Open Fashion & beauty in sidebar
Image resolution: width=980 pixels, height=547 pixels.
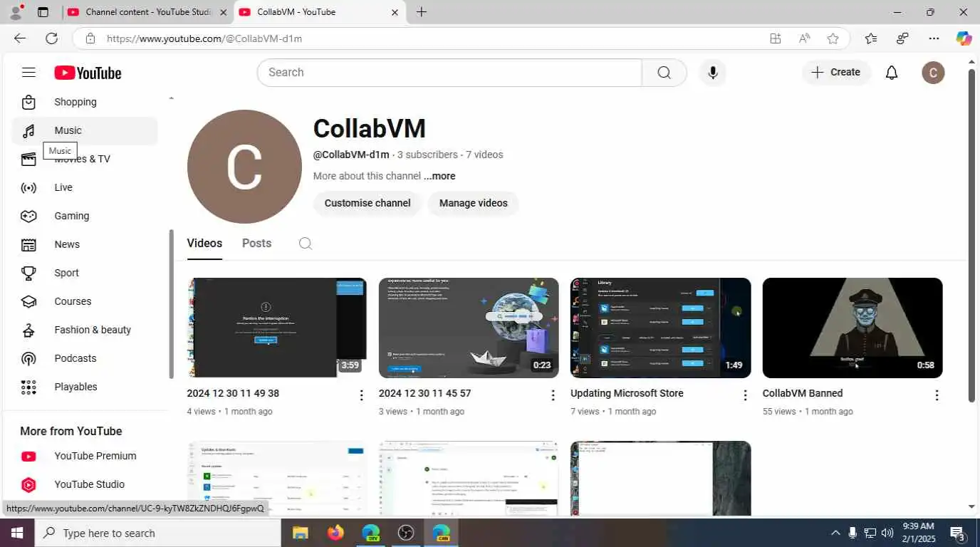[84, 330]
